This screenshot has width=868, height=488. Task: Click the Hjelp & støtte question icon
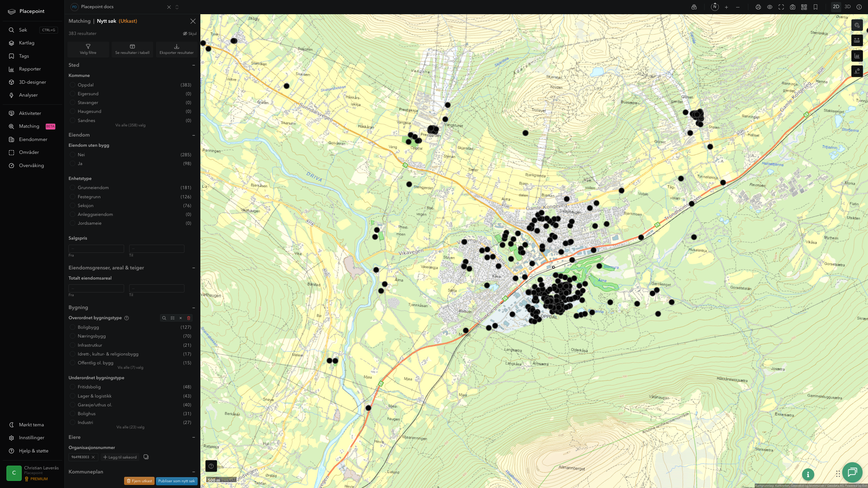coord(12,451)
